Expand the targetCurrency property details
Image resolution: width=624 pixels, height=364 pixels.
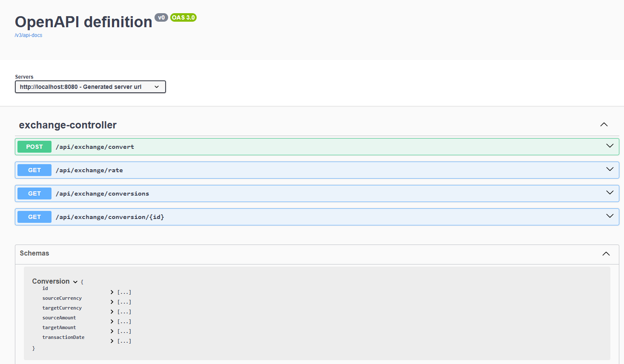pos(112,312)
